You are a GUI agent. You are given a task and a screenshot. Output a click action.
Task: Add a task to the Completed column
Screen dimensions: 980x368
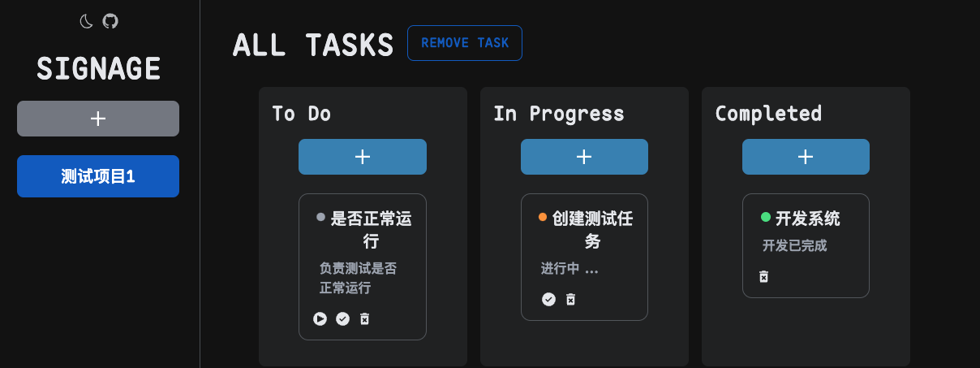coord(806,157)
